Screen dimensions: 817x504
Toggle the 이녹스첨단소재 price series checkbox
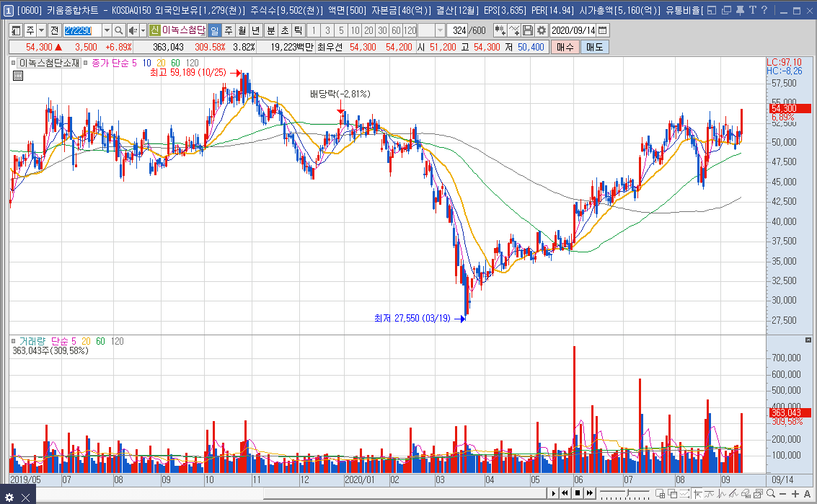tap(14, 63)
